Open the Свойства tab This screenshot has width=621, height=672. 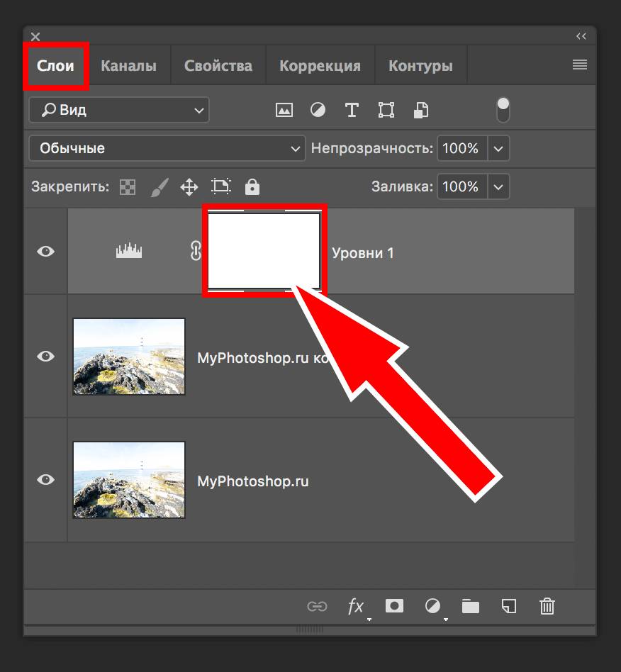pos(218,66)
